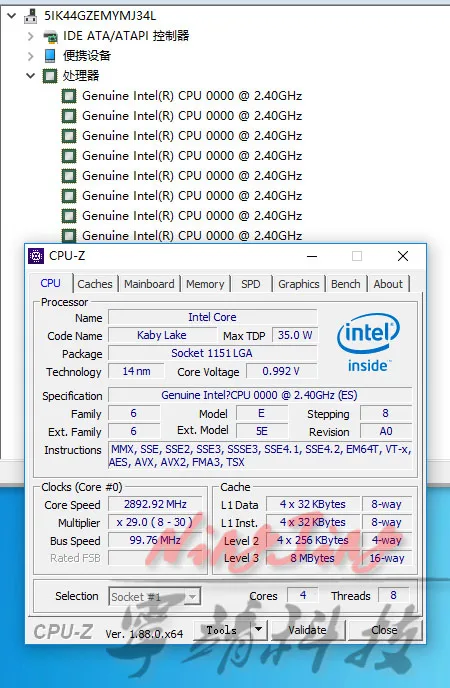This screenshot has height=688, width=450.
Task: Click the Tools button
Action: pos(222,630)
